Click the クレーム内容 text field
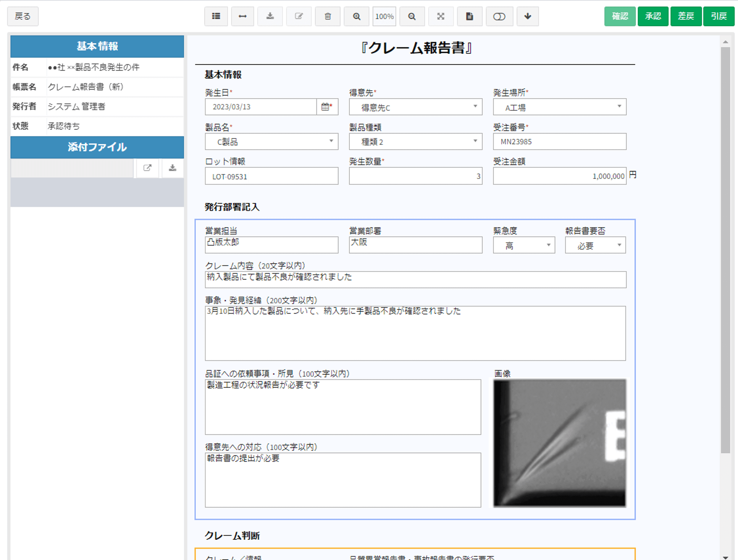This screenshot has height=560, width=738. [415, 279]
